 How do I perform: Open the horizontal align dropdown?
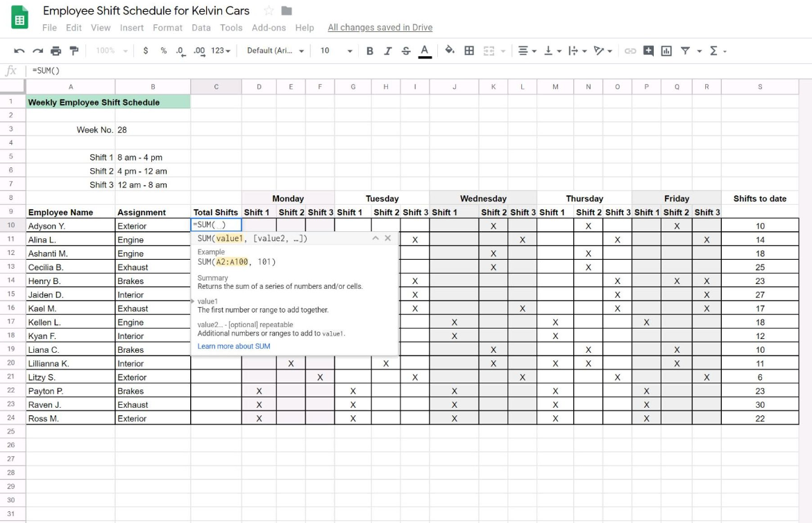(527, 51)
